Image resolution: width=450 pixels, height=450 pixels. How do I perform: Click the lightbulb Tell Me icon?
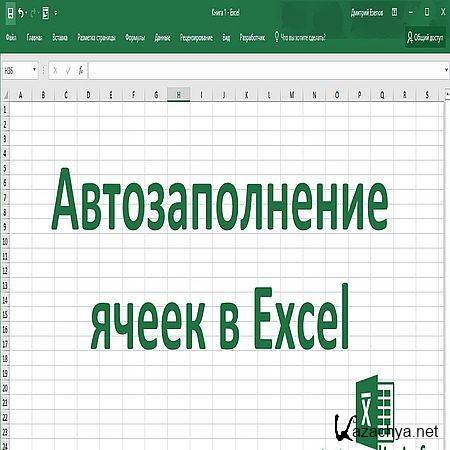(x=276, y=37)
